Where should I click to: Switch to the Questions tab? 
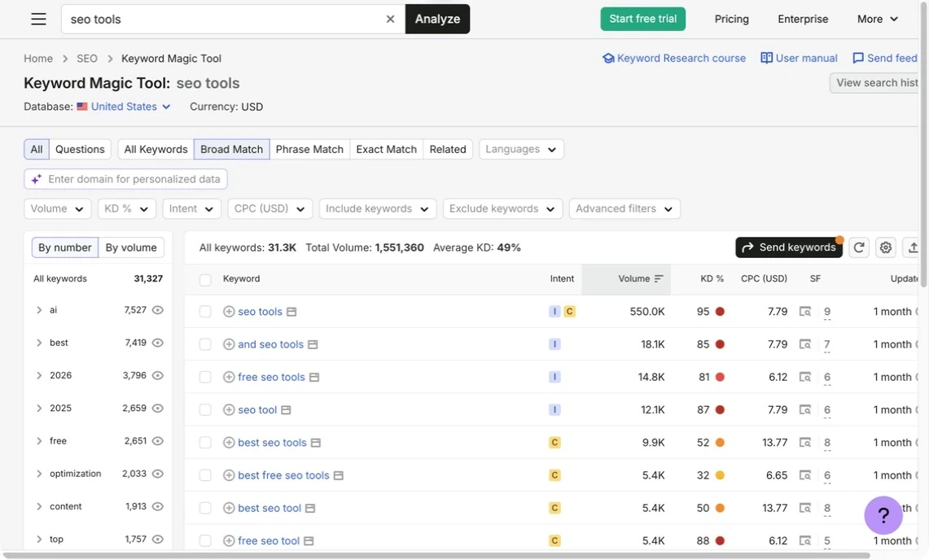(x=80, y=149)
